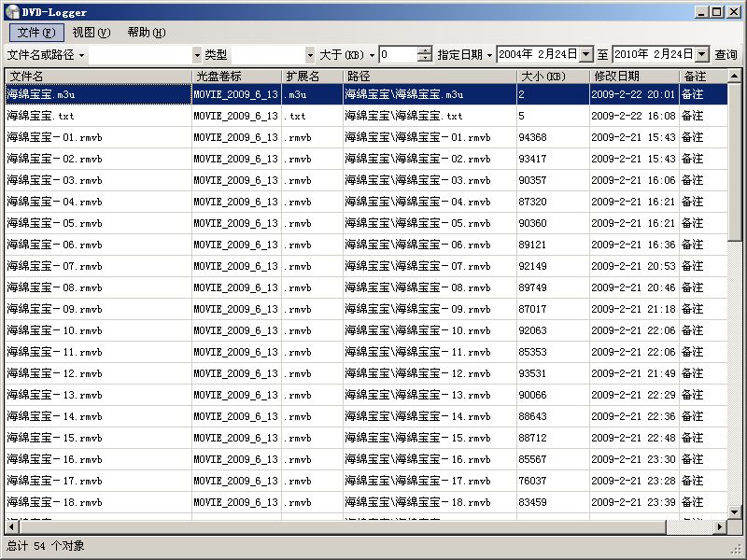Open the 类型 combo box arrow

310,55
